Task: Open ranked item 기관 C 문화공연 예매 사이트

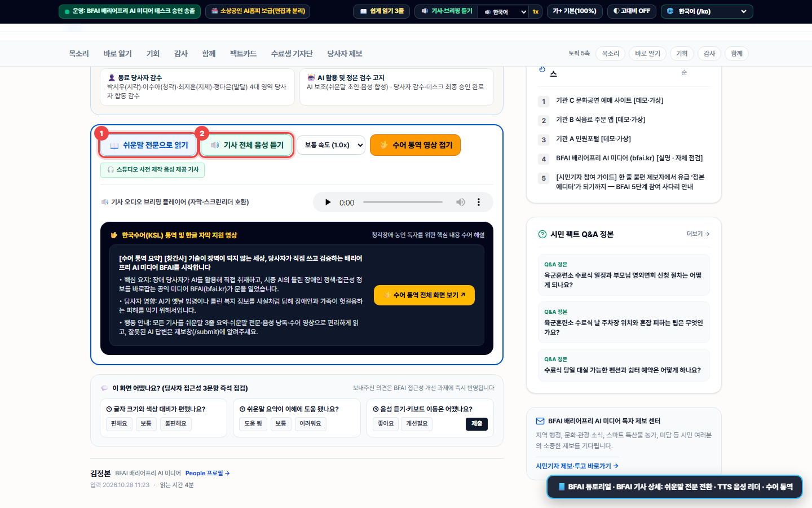Action: coord(610,100)
